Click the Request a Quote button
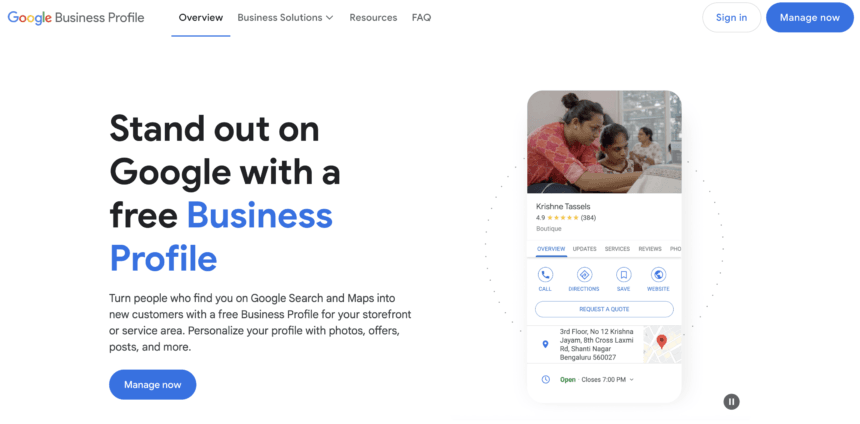860x424 pixels. point(604,309)
